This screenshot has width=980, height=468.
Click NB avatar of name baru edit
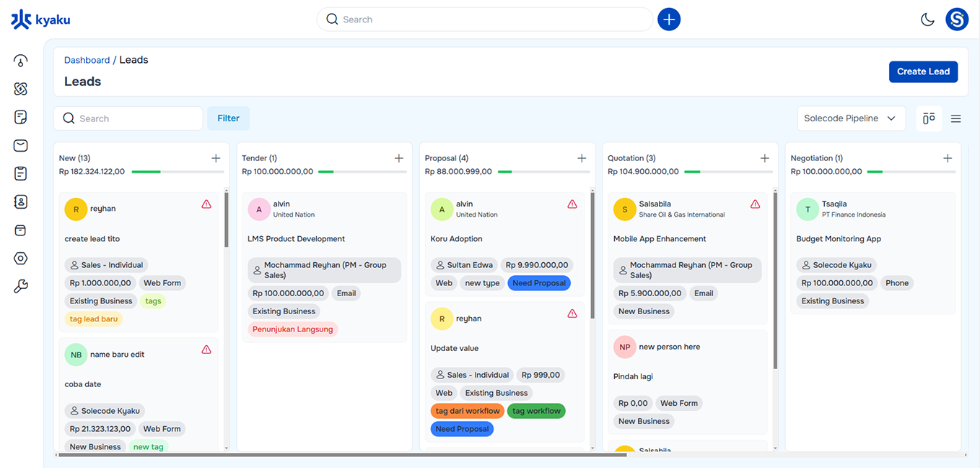point(76,355)
